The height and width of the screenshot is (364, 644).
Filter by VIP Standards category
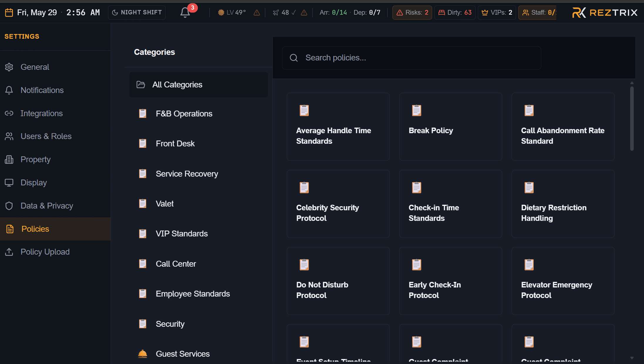tap(199, 234)
